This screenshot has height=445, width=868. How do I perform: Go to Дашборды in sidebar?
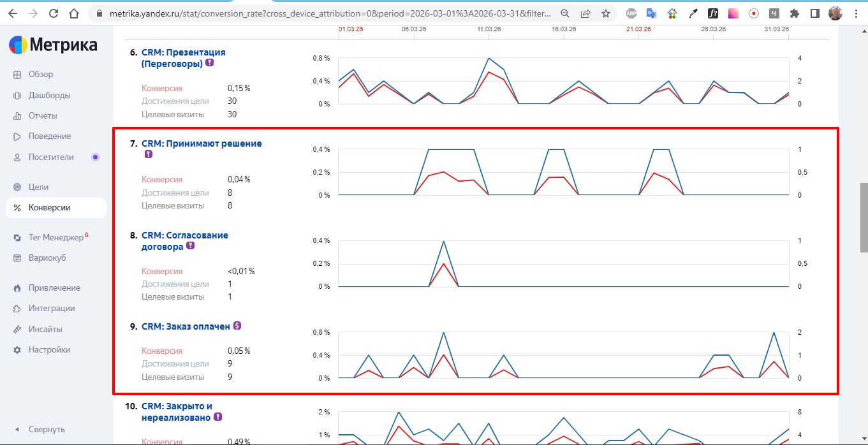pos(49,95)
